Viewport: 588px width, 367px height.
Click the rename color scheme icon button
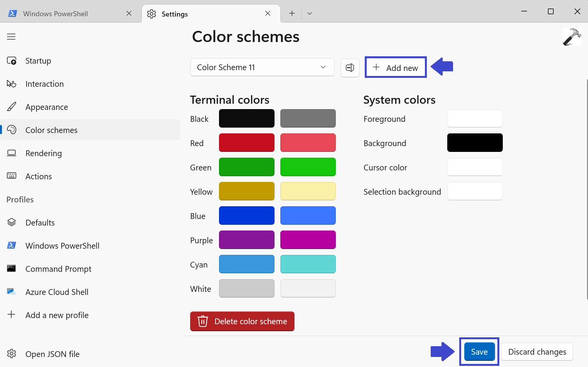pyautogui.click(x=350, y=68)
